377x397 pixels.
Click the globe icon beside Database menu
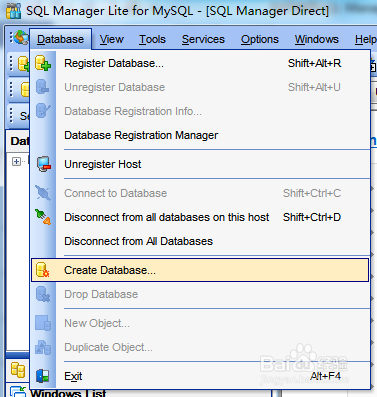click(21, 37)
